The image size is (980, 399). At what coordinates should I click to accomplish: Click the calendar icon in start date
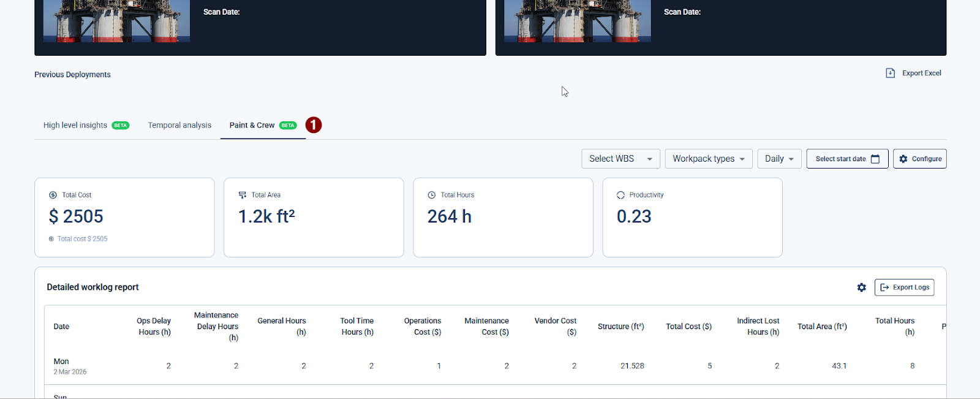coord(875,159)
